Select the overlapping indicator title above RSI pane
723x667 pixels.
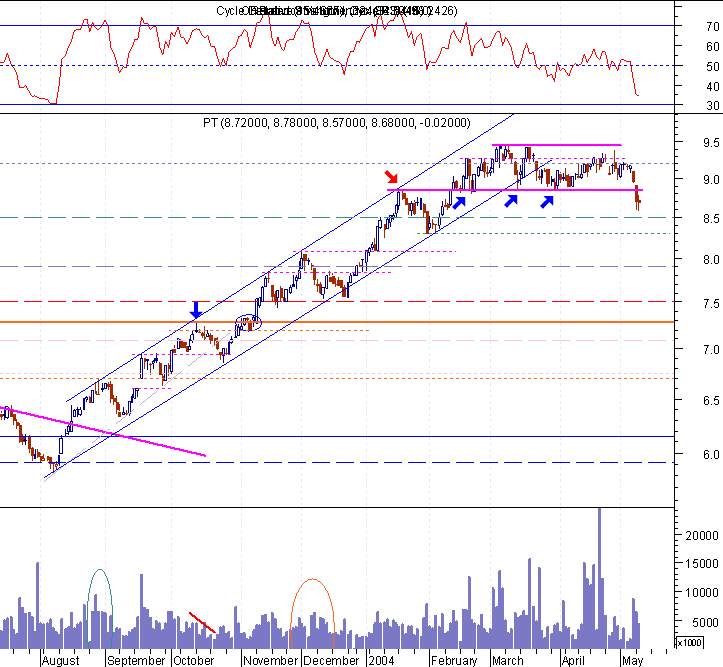pyautogui.click(x=337, y=11)
